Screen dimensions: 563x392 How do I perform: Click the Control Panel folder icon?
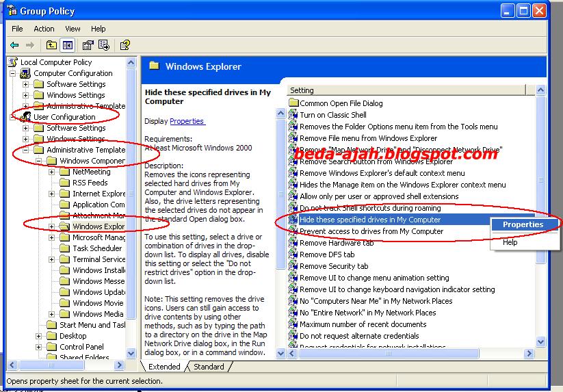click(x=52, y=347)
